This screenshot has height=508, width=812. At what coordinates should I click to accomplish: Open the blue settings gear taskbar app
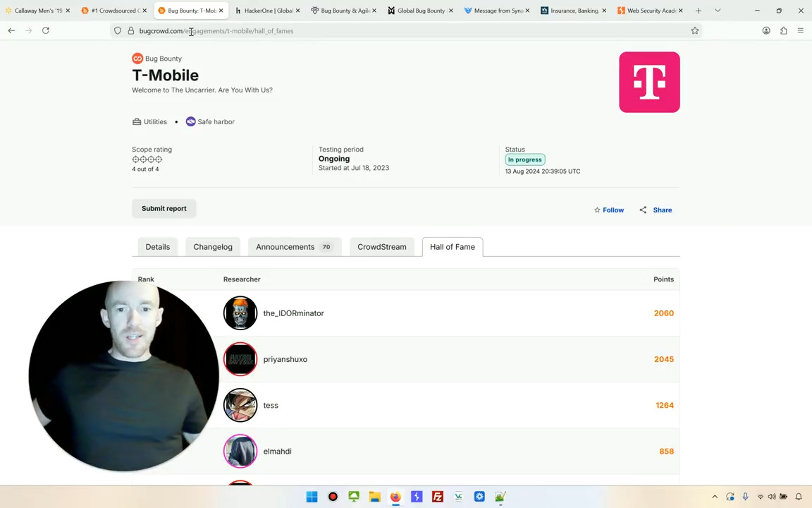[479, 497]
